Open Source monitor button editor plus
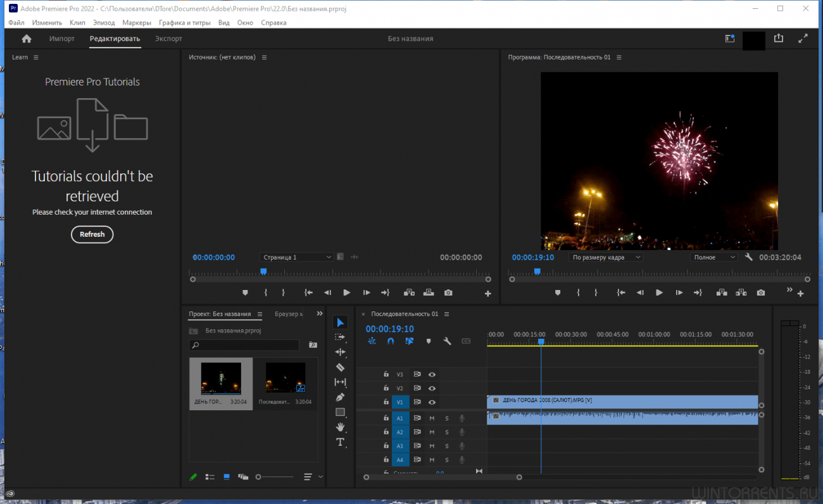Image resolution: width=823 pixels, height=504 pixels. (x=488, y=294)
